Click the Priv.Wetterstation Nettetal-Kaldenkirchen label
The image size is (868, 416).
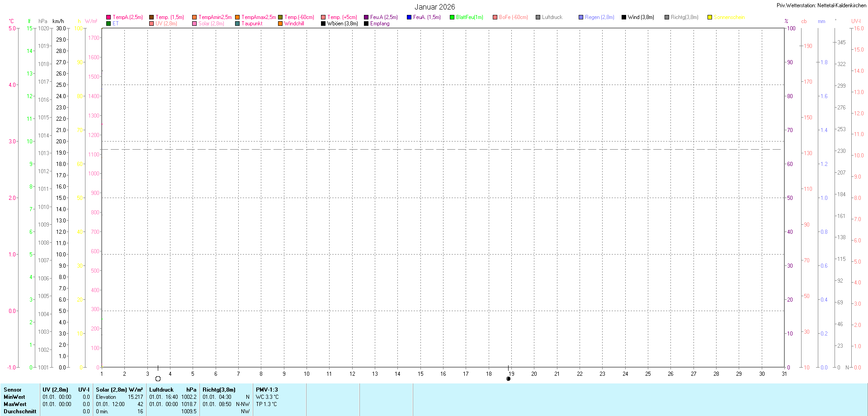coord(821,5)
